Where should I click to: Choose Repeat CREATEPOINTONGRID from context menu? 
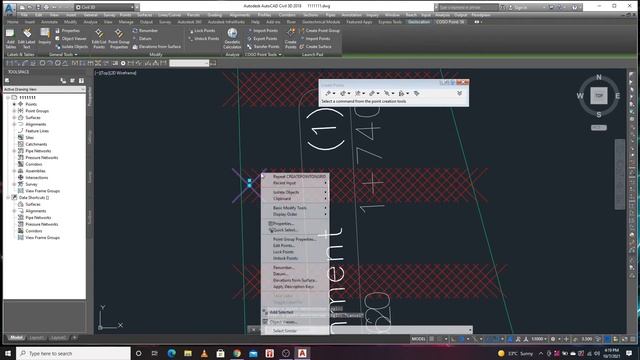[295, 176]
